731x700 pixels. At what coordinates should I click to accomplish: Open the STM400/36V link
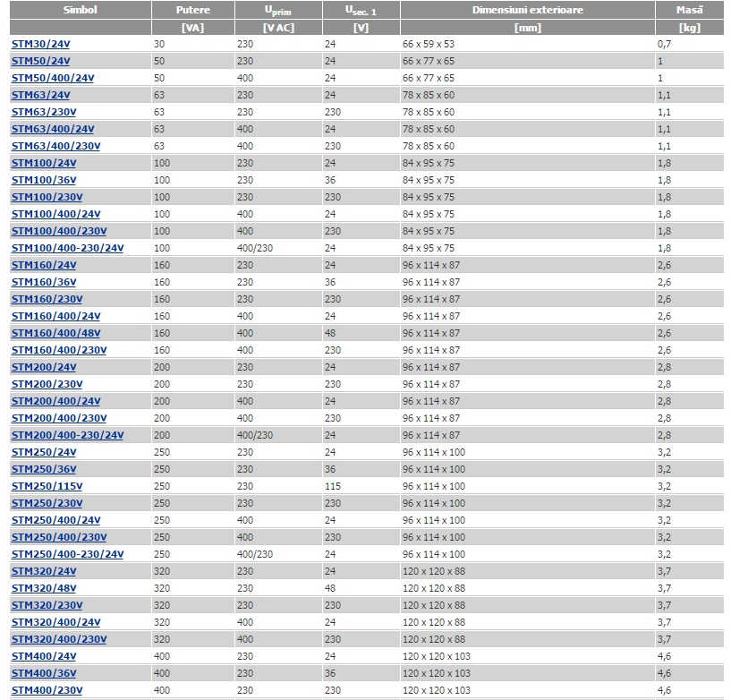pyautogui.click(x=44, y=673)
